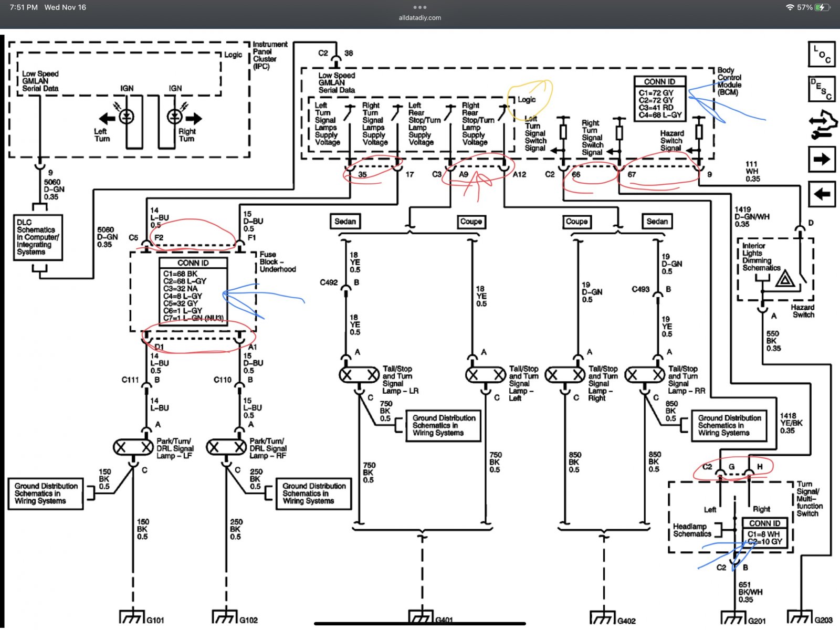This screenshot has height=630, width=840.
Task: Click the 111 WH 0.35 wire label
Action: pyautogui.click(x=753, y=171)
